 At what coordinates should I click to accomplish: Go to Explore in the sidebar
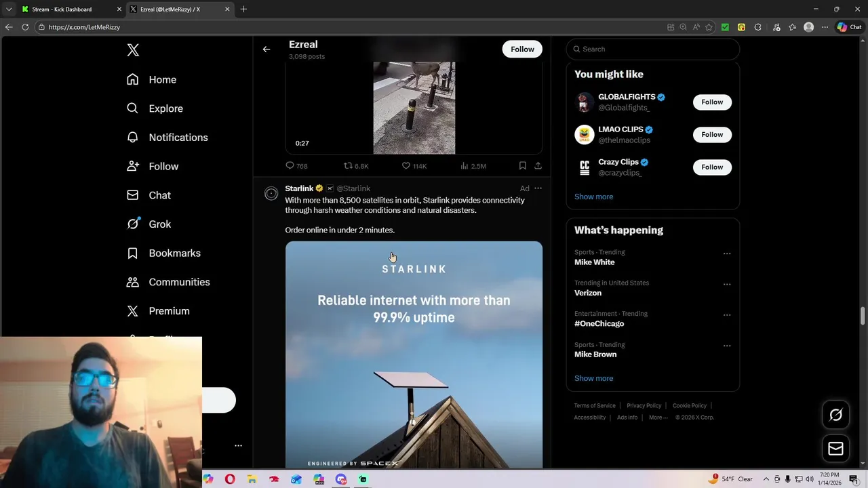(155, 108)
